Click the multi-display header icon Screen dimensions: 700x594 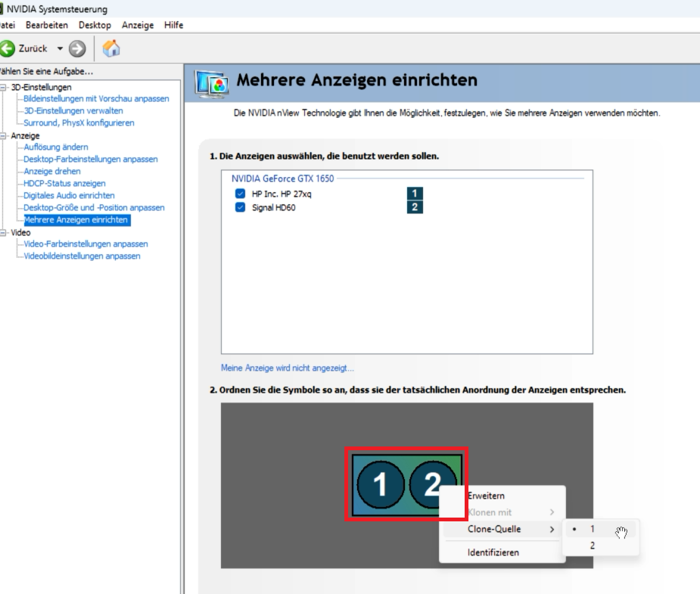212,83
